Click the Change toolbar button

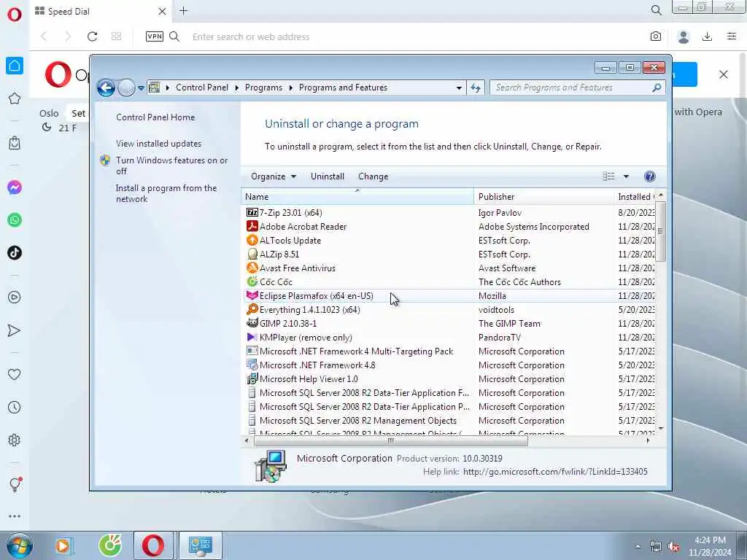[373, 176]
